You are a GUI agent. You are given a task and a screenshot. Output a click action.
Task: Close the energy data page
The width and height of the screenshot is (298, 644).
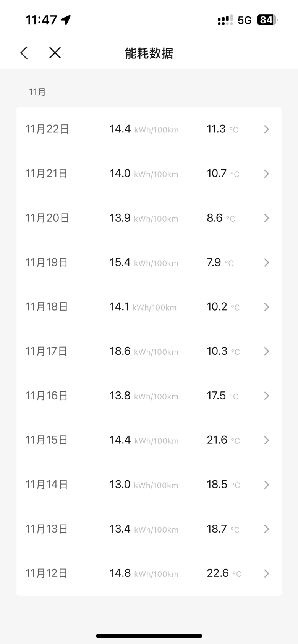click(55, 53)
